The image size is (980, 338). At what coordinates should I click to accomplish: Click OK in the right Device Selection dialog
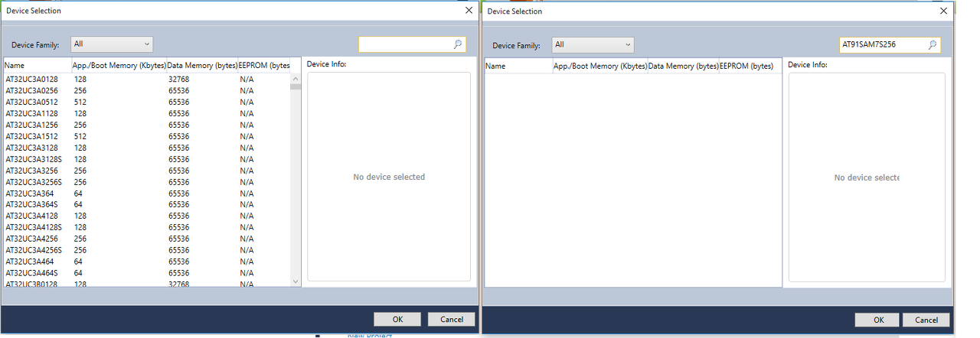(878, 320)
